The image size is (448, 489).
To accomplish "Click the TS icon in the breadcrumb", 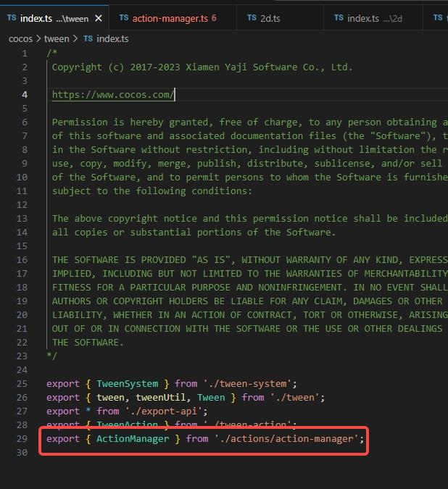I will (88, 38).
